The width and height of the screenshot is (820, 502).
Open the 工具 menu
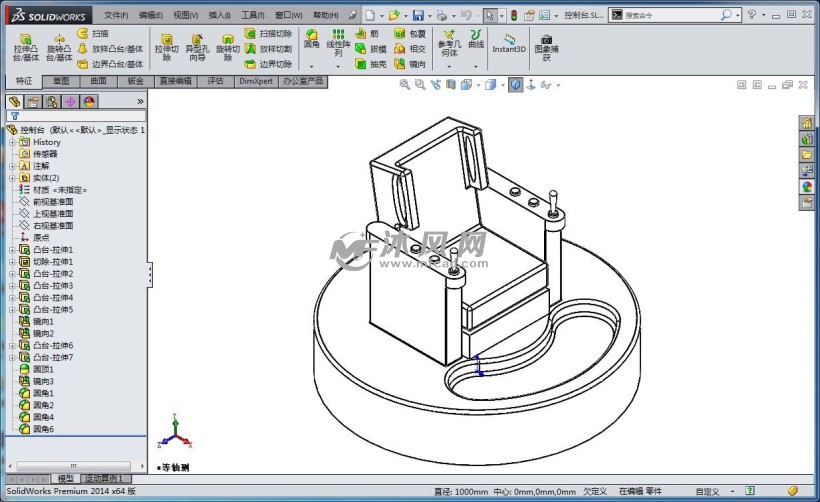(x=253, y=16)
